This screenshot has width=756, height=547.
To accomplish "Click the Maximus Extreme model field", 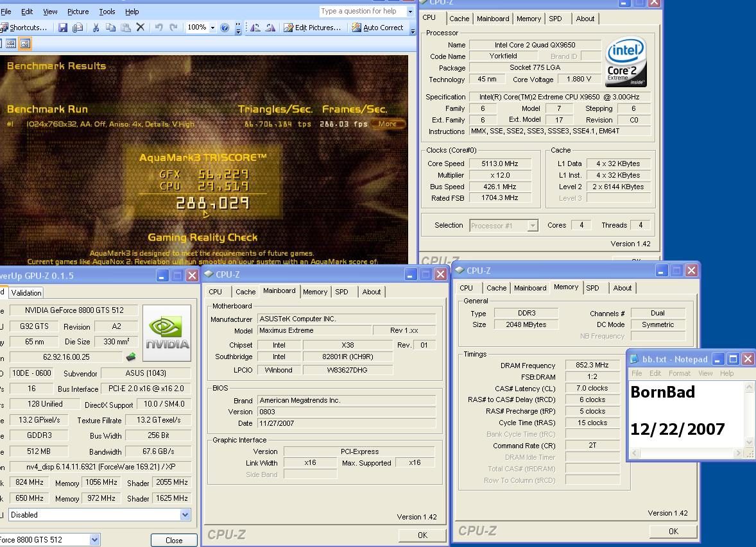I will 314,331.
